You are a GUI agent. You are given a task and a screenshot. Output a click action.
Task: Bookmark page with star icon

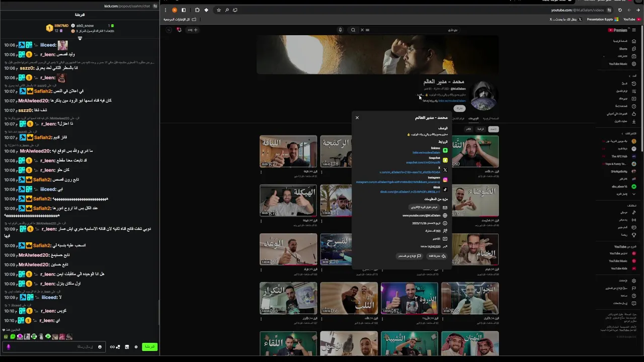tap(218, 10)
